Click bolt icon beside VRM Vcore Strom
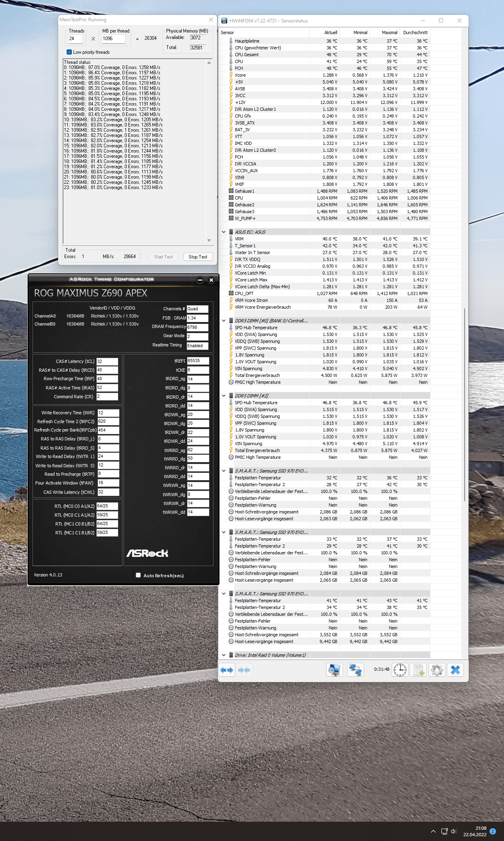Image resolution: width=504 pixels, height=841 pixels. tap(231, 300)
